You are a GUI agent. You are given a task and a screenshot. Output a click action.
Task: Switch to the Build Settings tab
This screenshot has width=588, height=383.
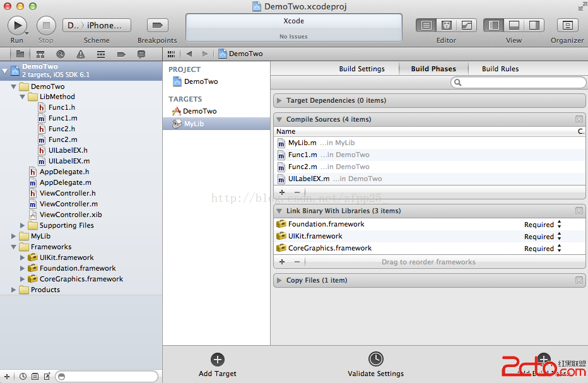point(362,69)
